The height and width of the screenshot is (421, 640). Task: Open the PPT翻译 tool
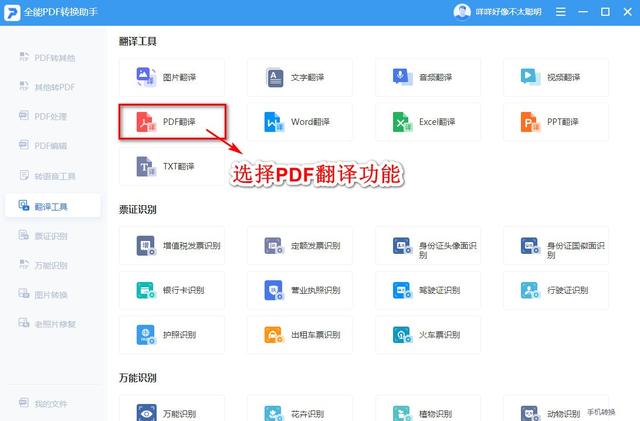click(x=556, y=122)
